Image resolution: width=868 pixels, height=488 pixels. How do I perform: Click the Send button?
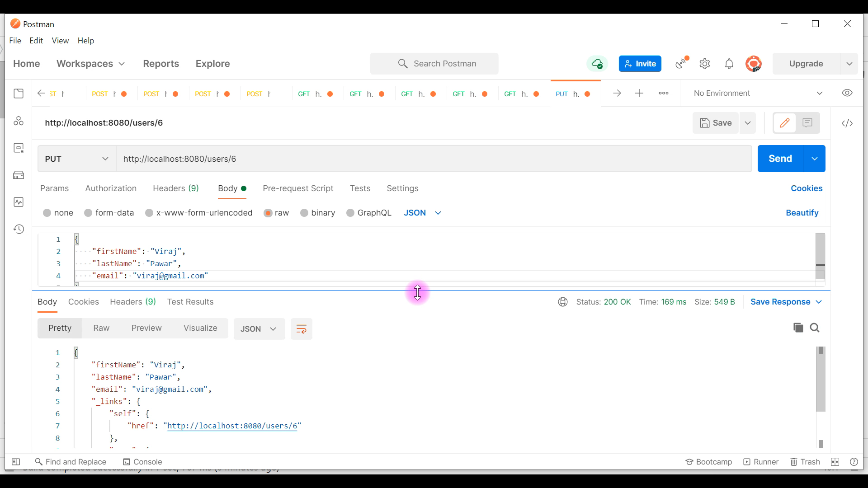(780, 159)
